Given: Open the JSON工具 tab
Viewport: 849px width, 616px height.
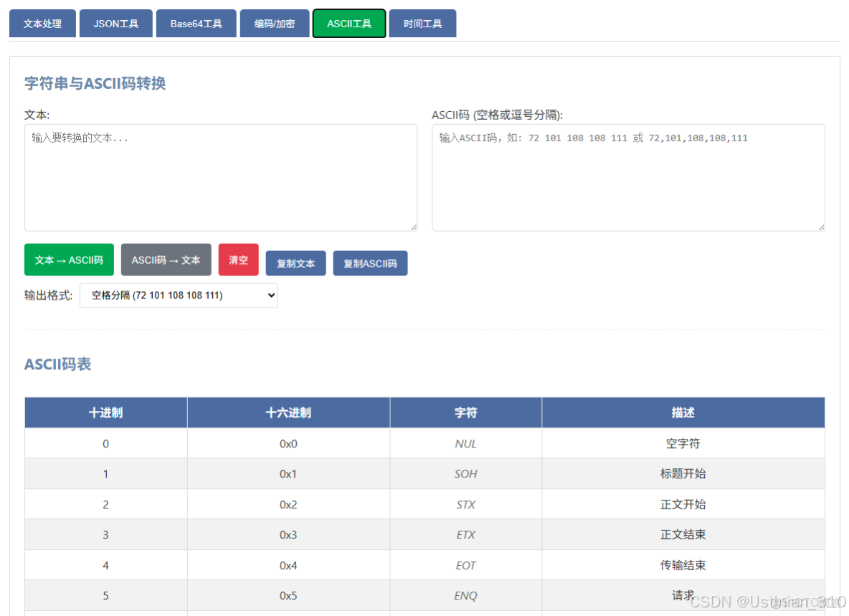Looking at the screenshot, I should pyautogui.click(x=116, y=23).
